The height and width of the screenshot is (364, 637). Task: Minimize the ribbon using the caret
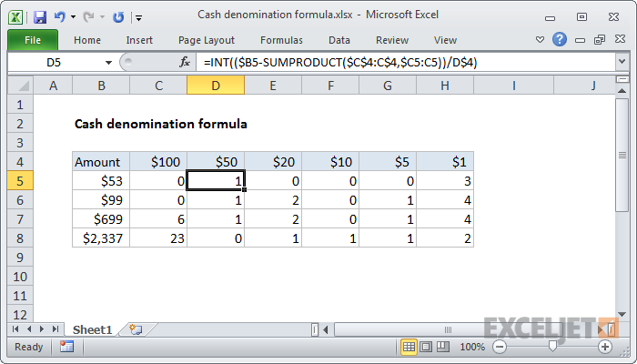541,40
